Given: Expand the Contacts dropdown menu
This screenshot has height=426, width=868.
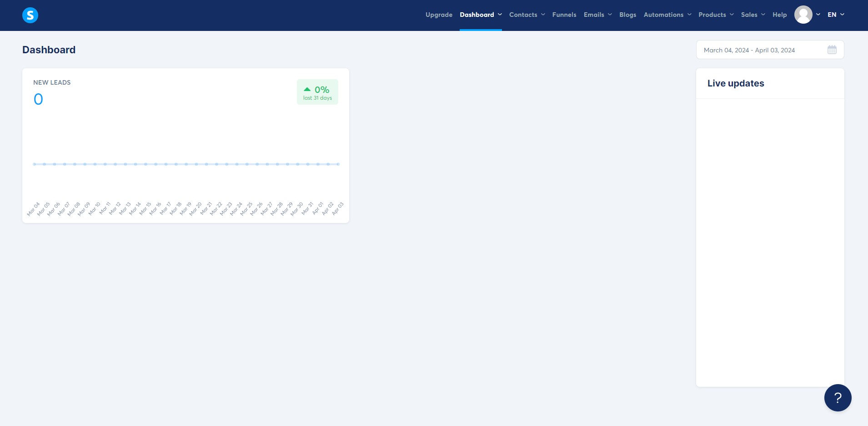Looking at the screenshot, I should pyautogui.click(x=527, y=15).
